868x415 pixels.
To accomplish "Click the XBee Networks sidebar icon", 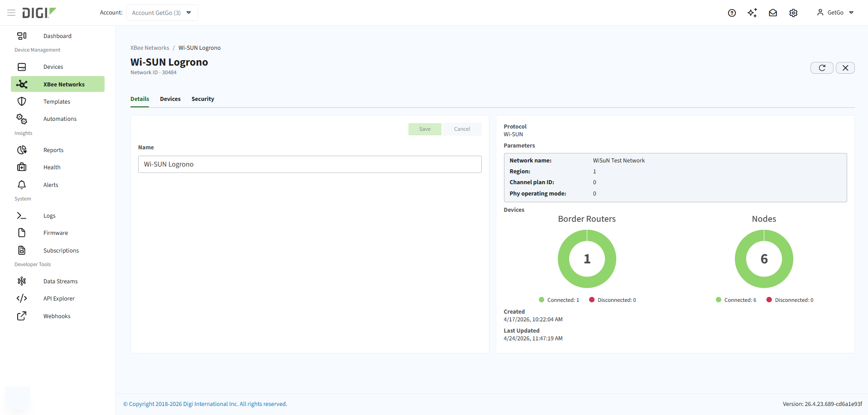I will (x=22, y=84).
